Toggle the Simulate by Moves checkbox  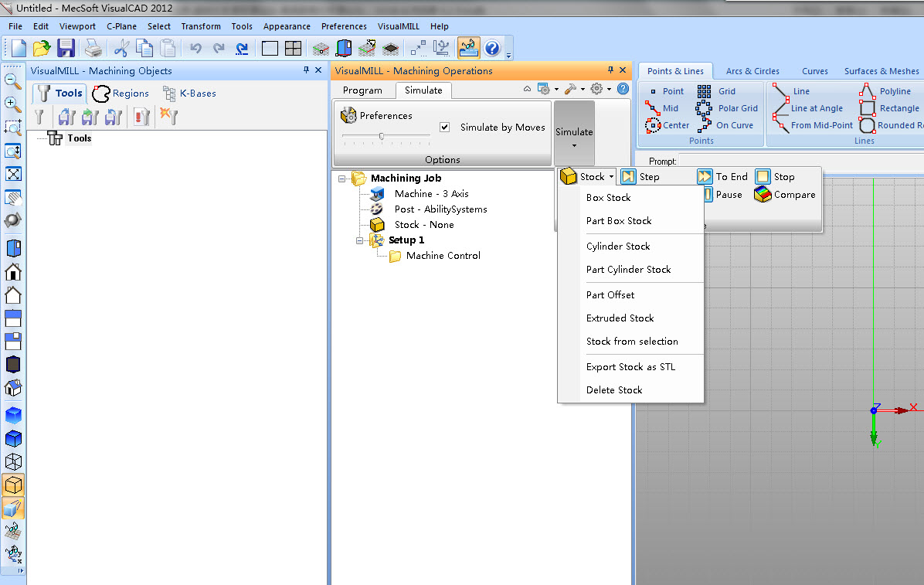(x=445, y=128)
